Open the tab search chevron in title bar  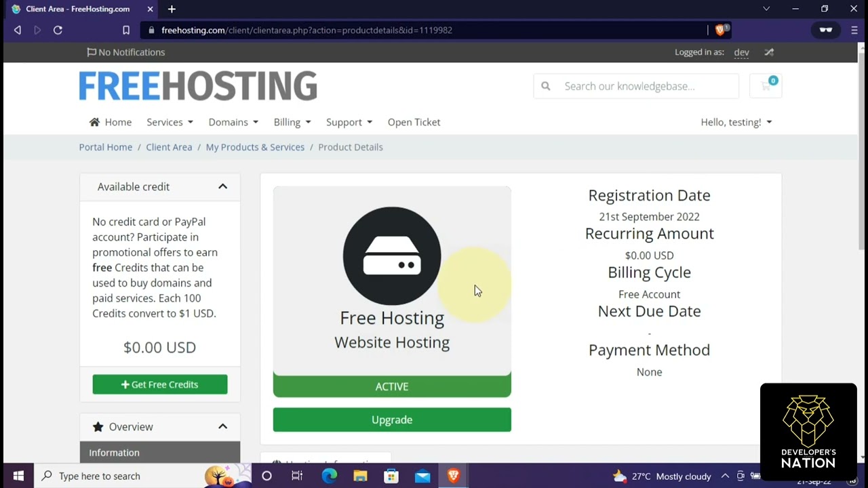766,9
